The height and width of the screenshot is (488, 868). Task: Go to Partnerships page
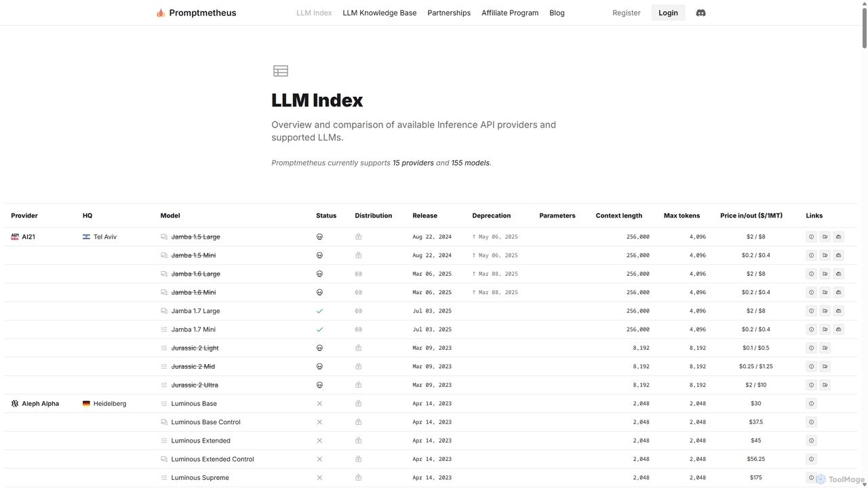pyautogui.click(x=449, y=13)
